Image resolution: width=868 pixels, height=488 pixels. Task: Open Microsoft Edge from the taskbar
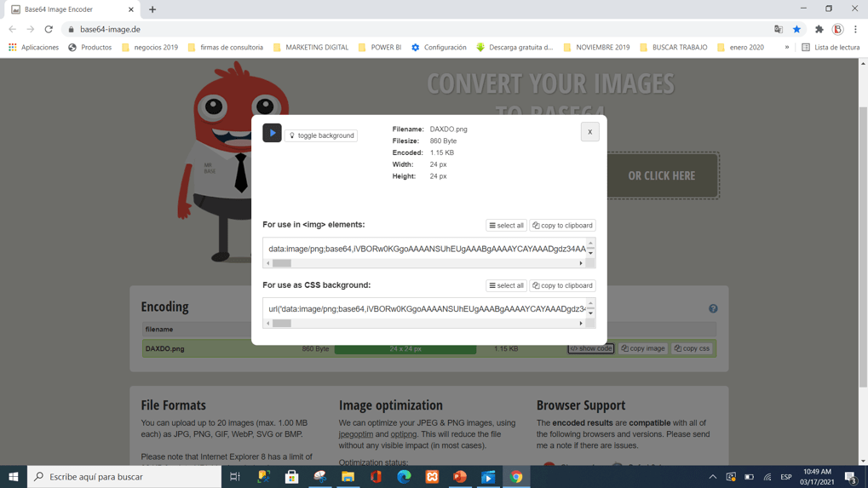tap(404, 477)
